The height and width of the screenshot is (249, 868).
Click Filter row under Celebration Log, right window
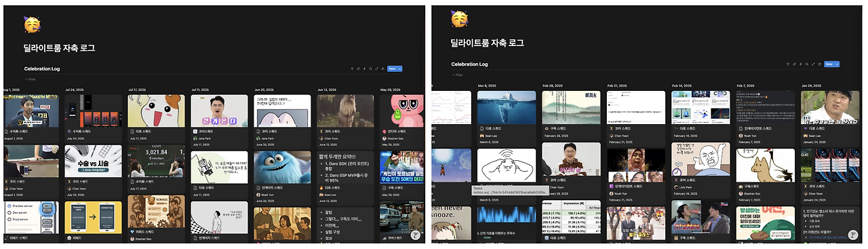pyautogui.click(x=458, y=75)
